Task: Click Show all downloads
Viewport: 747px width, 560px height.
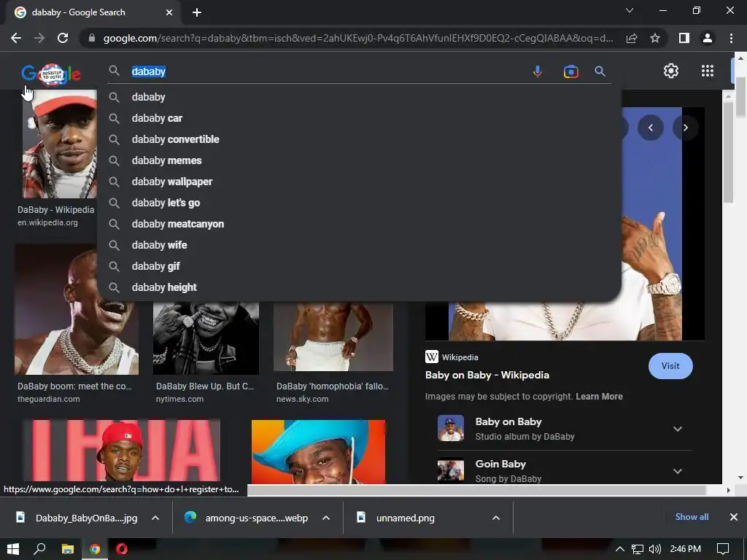Action: [692, 517]
